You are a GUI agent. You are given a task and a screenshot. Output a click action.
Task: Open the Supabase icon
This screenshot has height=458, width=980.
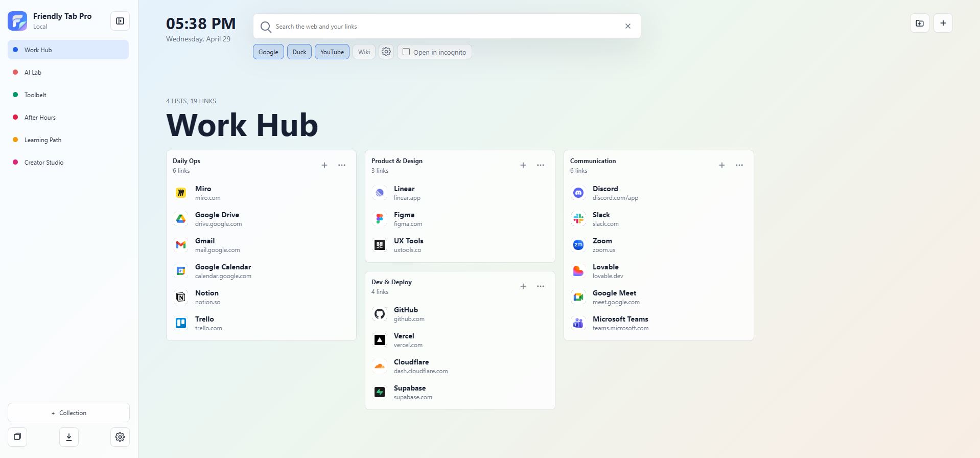[x=380, y=392]
